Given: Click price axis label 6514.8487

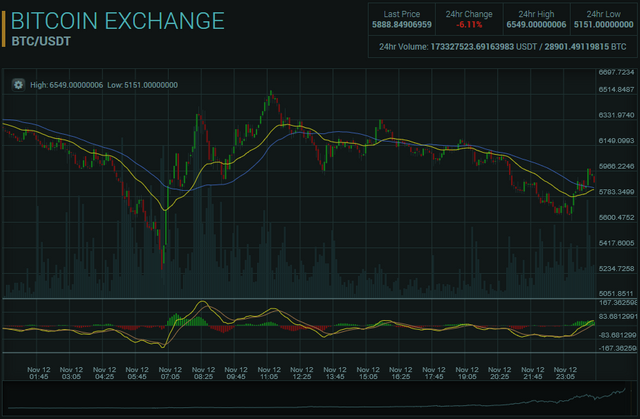Looking at the screenshot, I should pyautogui.click(x=616, y=89).
